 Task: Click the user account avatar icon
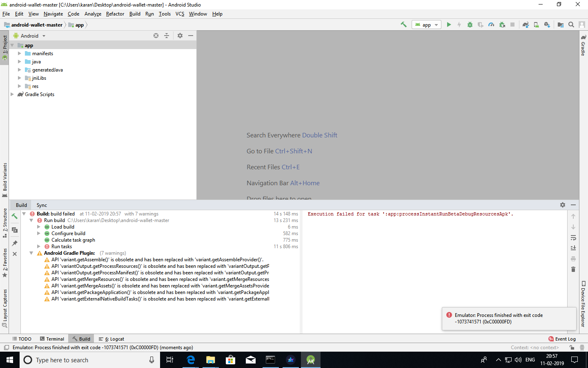click(582, 25)
